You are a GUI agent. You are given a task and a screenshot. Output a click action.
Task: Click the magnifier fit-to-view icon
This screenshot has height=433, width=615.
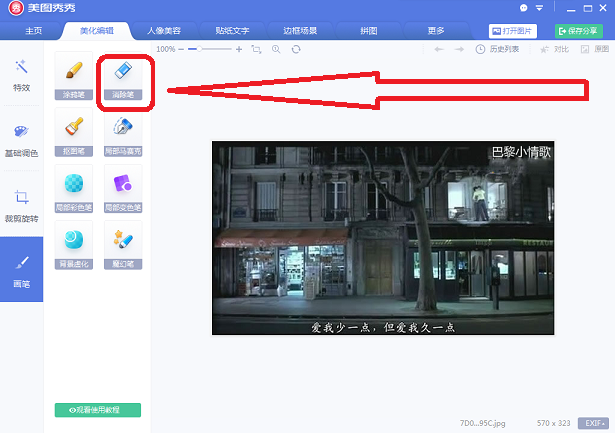click(x=276, y=49)
